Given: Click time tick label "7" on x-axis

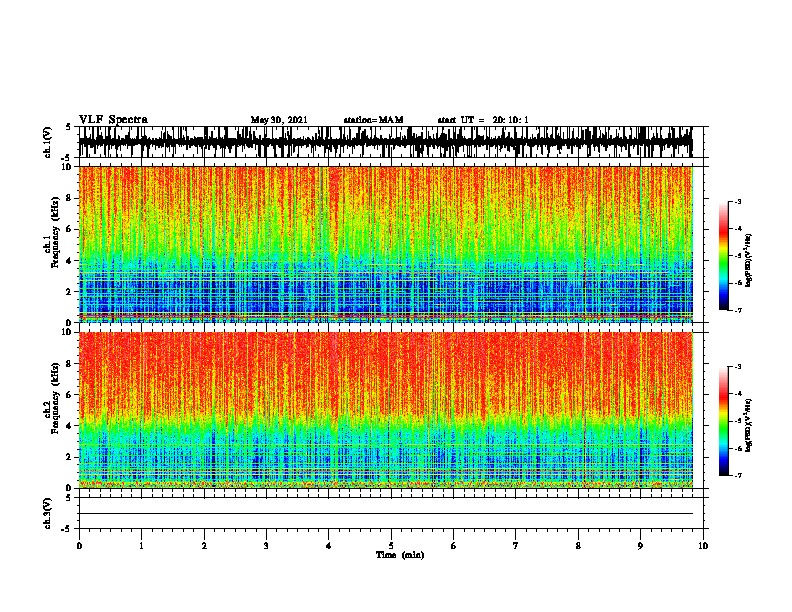Looking at the screenshot, I should [516, 546].
